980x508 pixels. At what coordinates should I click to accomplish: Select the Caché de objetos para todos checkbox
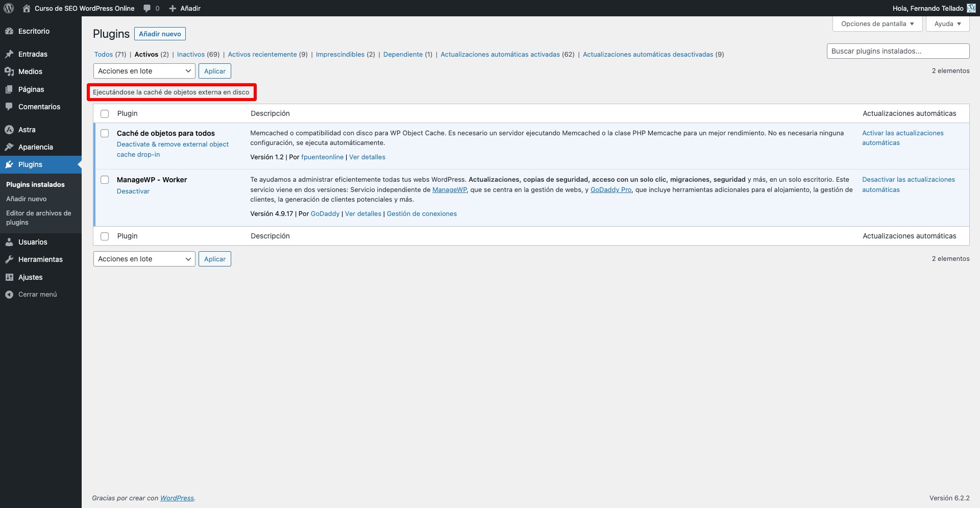pyautogui.click(x=105, y=133)
